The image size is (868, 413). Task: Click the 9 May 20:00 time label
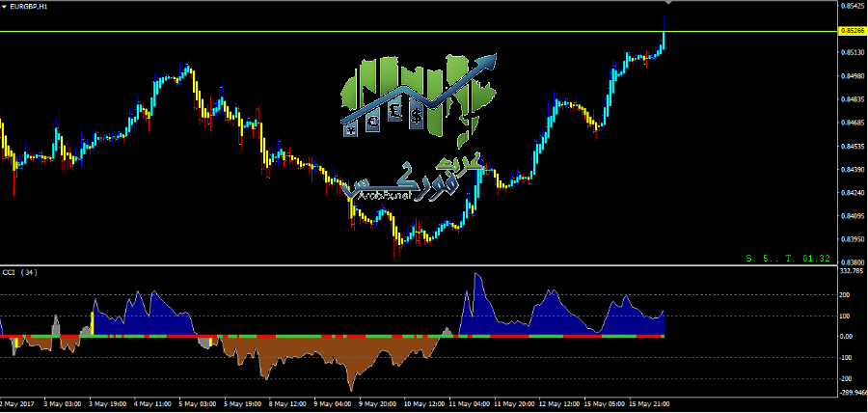[376, 404]
